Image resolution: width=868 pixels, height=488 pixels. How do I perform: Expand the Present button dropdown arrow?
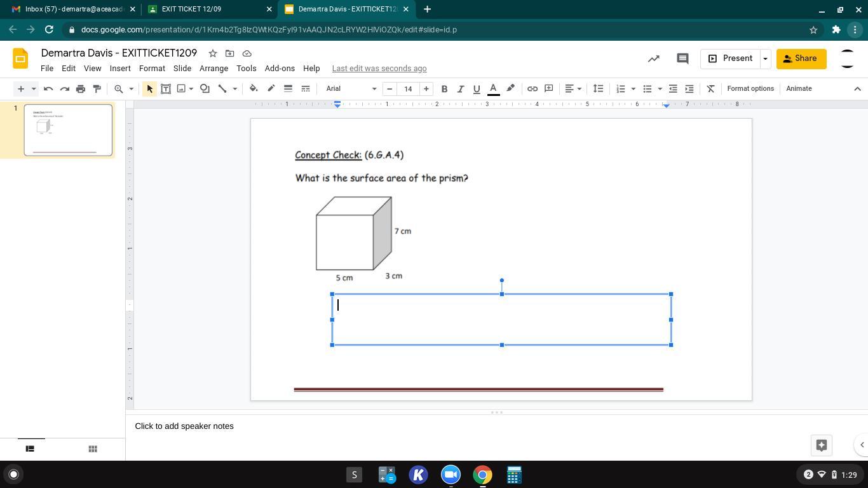(765, 58)
